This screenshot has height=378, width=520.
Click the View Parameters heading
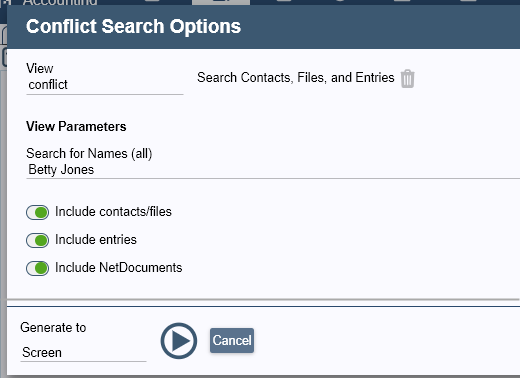[x=76, y=127]
